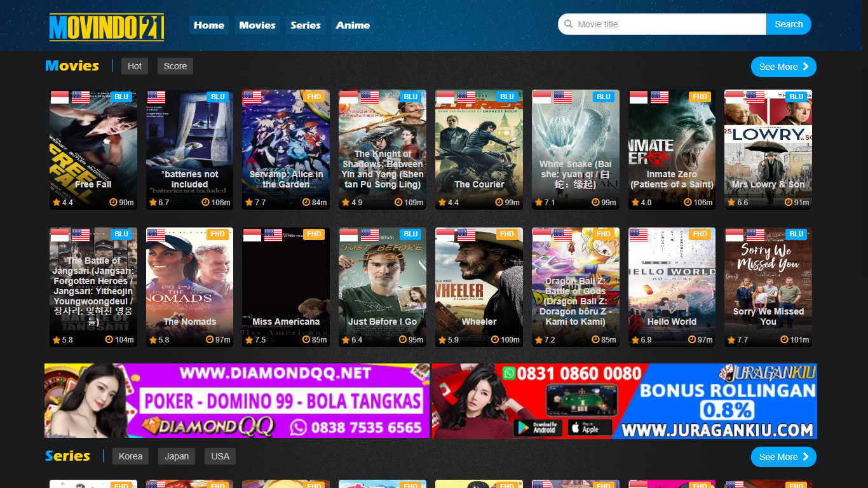Click the 106m clock on *batteries not included
This screenshot has width=868, height=488.
pos(216,203)
